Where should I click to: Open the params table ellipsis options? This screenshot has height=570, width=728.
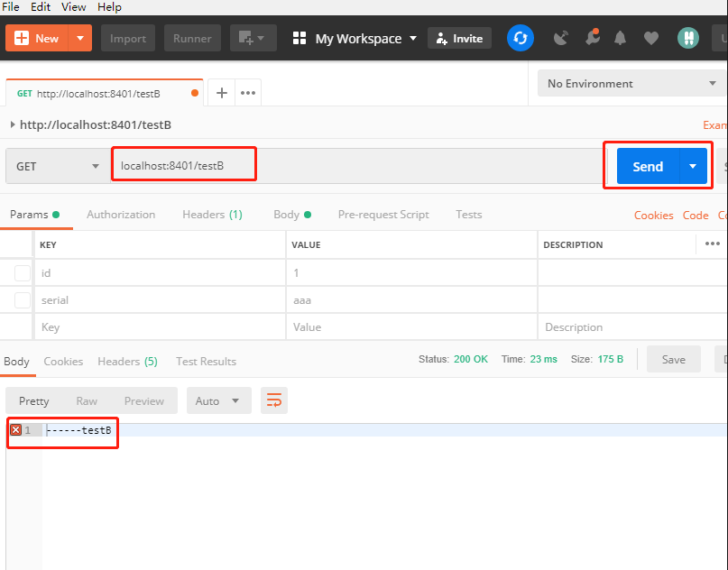tap(713, 244)
